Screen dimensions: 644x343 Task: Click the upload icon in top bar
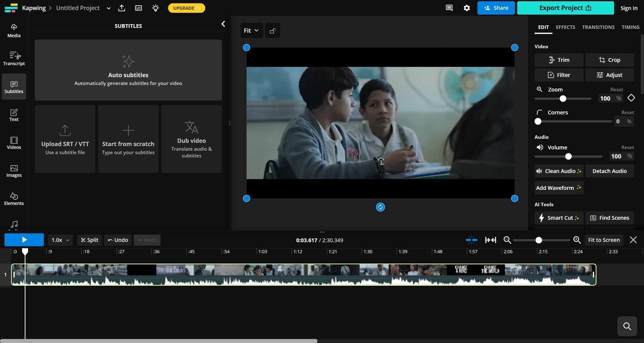coord(122,8)
